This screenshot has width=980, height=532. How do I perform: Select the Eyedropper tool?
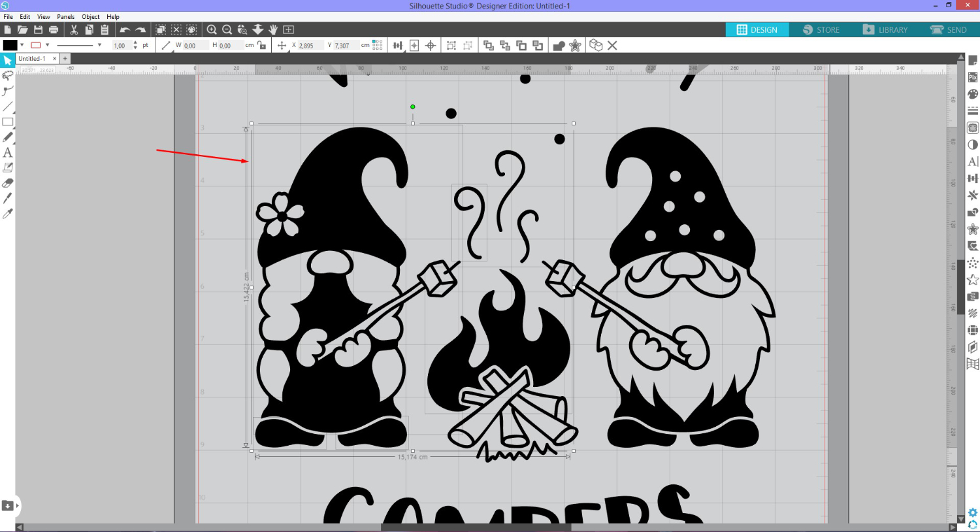(x=7, y=214)
